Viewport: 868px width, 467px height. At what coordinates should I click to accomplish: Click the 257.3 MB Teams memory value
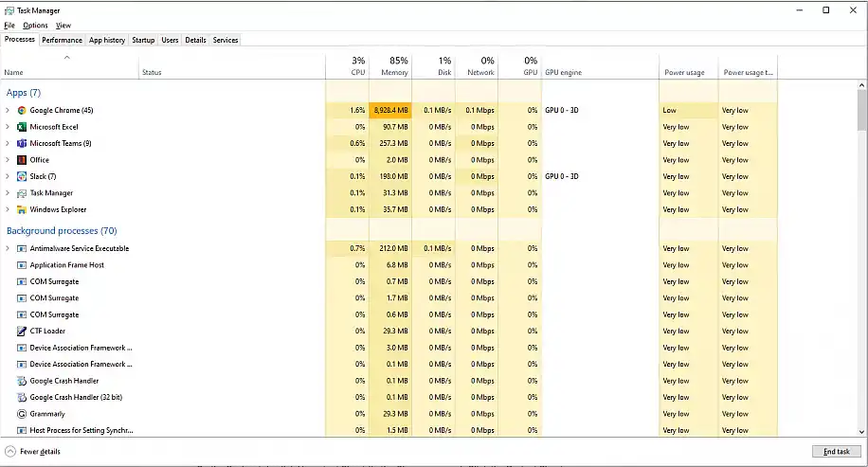click(x=393, y=143)
